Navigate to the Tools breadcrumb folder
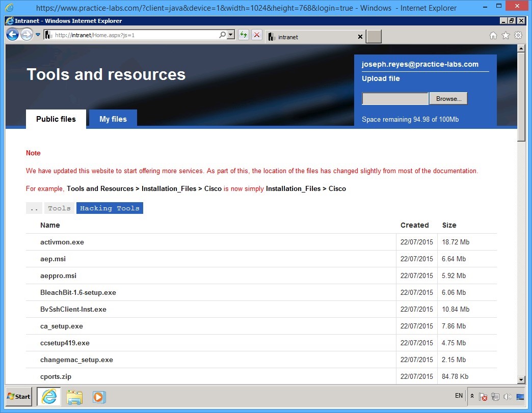The height and width of the screenshot is (413, 532). coord(59,208)
